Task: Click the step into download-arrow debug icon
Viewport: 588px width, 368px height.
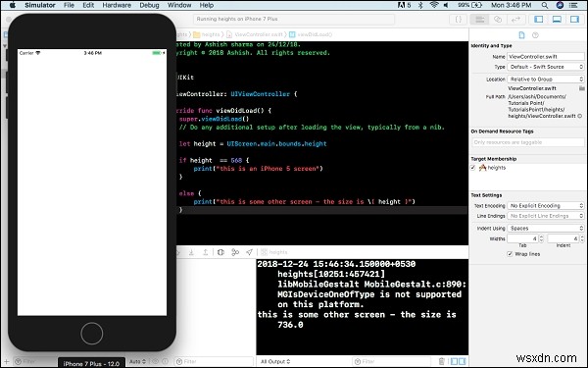Action: click(191, 252)
